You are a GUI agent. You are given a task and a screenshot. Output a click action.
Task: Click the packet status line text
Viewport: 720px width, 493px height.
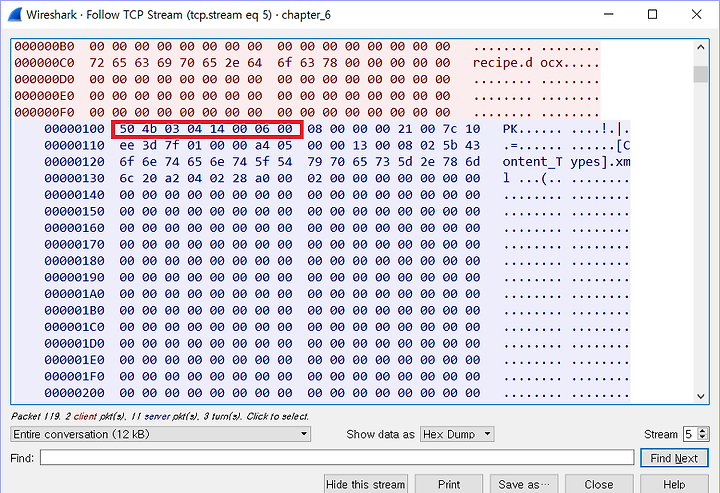tap(160, 416)
